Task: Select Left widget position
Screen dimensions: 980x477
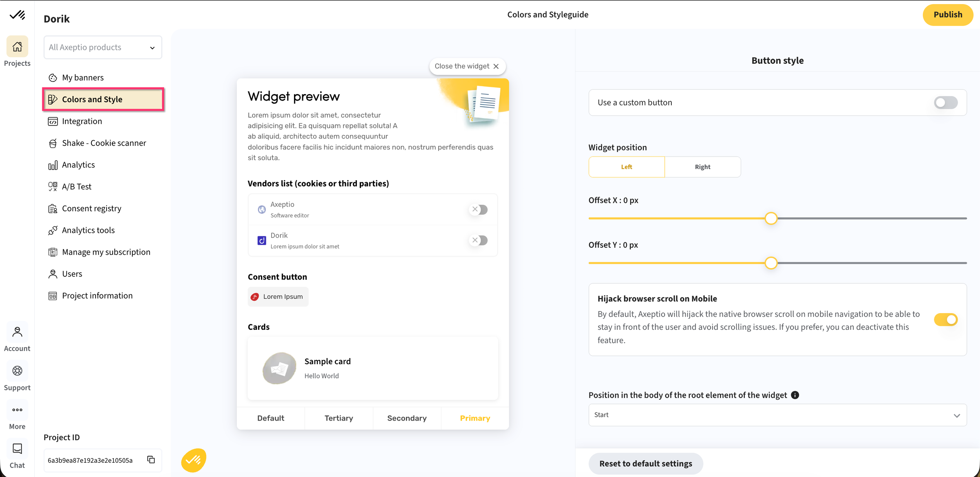Action: coord(626,167)
